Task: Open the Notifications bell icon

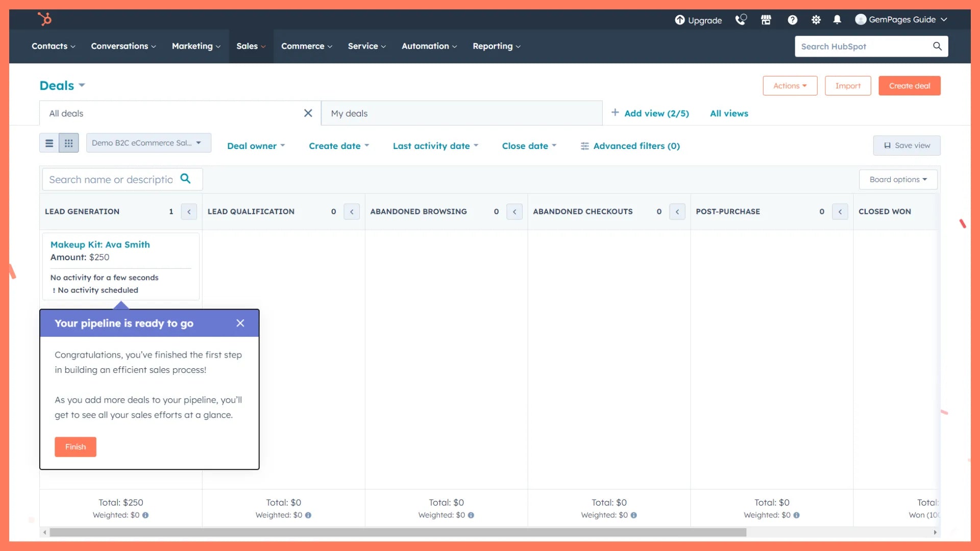Action: (x=837, y=19)
